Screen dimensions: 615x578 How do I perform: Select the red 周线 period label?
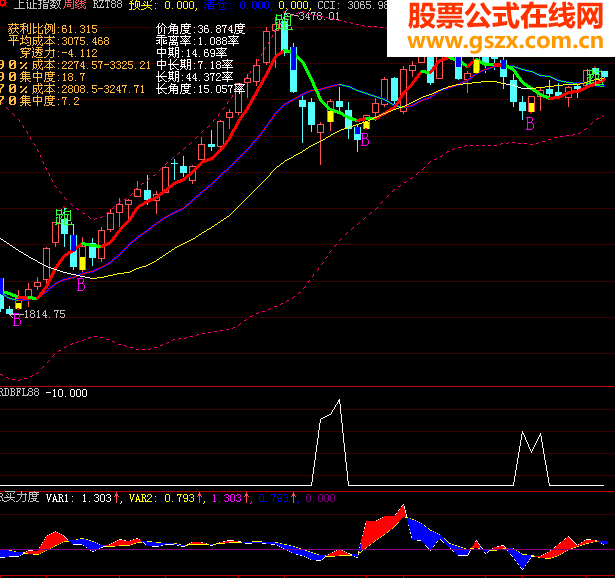75,5
